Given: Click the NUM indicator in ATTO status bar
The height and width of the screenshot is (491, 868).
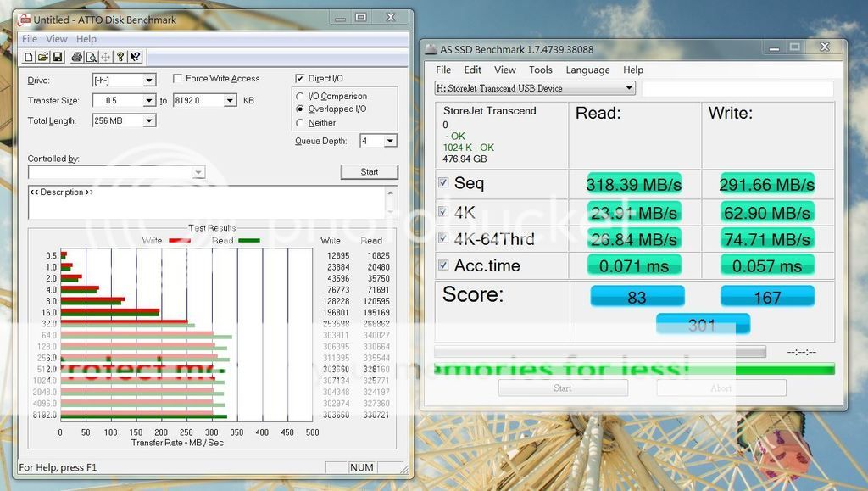Looking at the screenshot, I should click(x=361, y=467).
